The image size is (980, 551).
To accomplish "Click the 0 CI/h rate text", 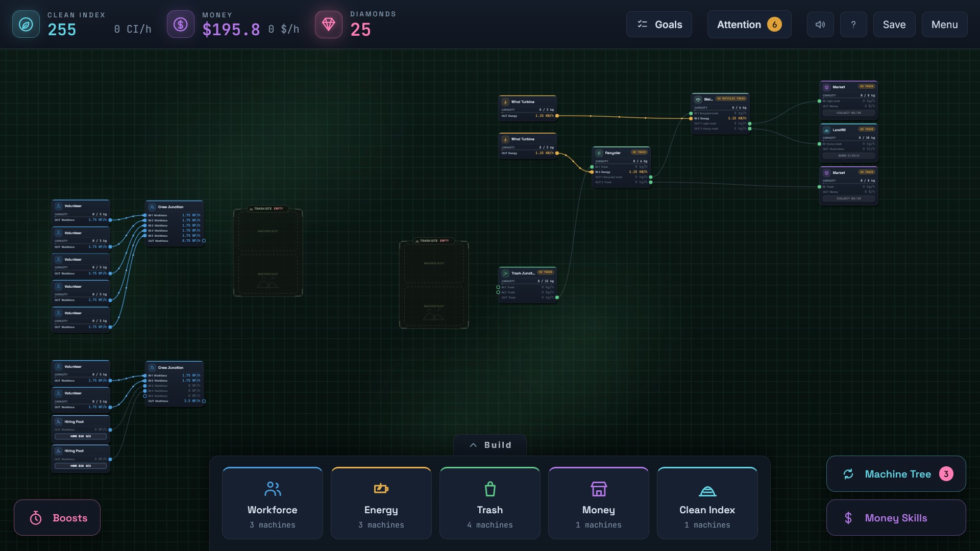I will click(133, 29).
